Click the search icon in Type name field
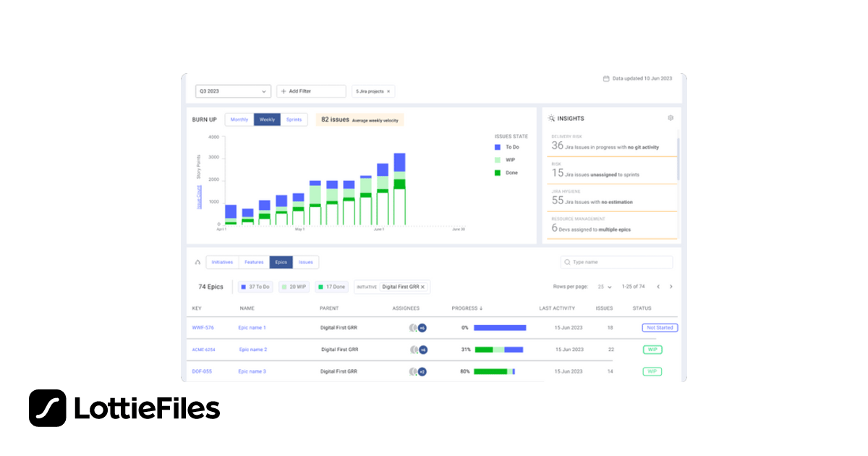Viewport: 868px width, 456px height. [566, 261]
